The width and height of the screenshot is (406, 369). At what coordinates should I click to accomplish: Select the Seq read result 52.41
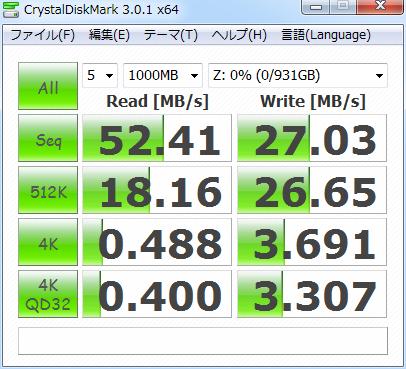pos(157,138)
